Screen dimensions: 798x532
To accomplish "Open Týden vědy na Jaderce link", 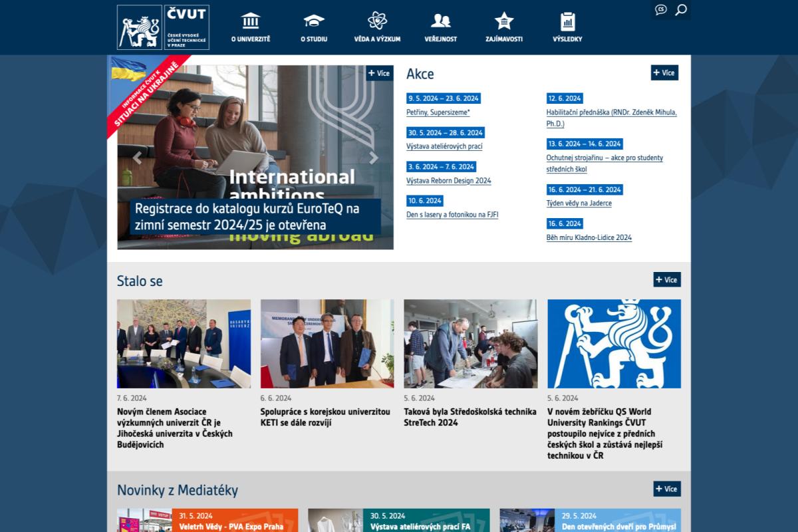I will pos(579,203).
